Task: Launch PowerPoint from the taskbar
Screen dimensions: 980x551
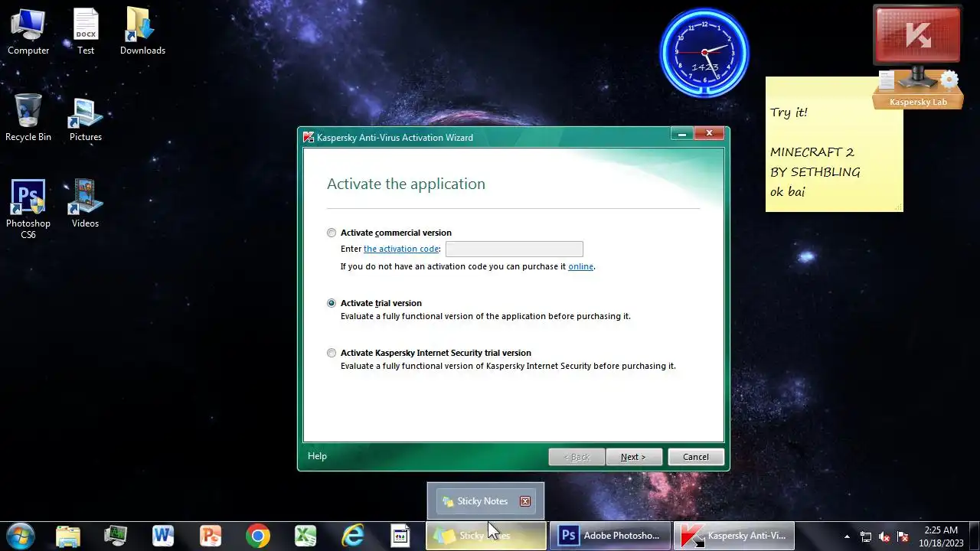Action: (x=211, y=536)
